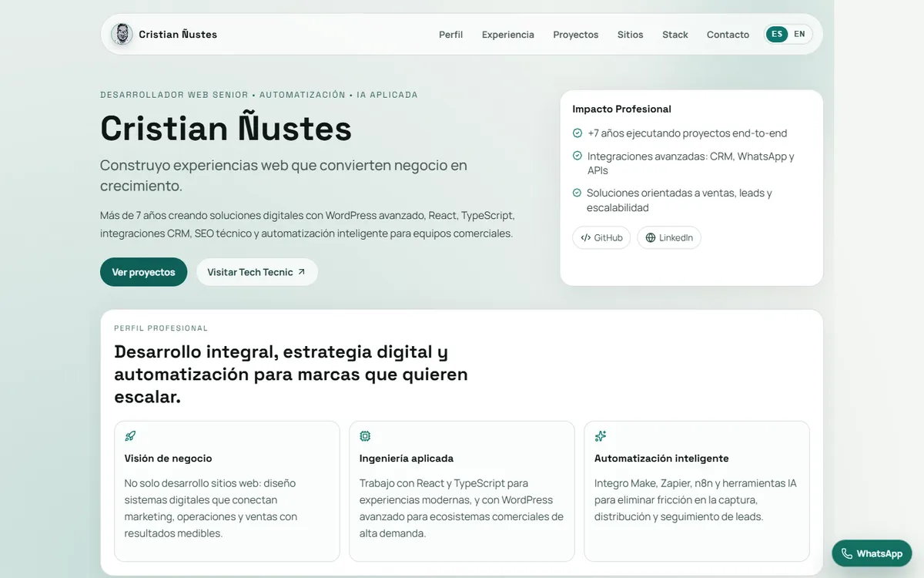Click the Cristian Ñustes avatar logo
The width and height of the screenshot is (924, 578).
(x=122, y=34)
